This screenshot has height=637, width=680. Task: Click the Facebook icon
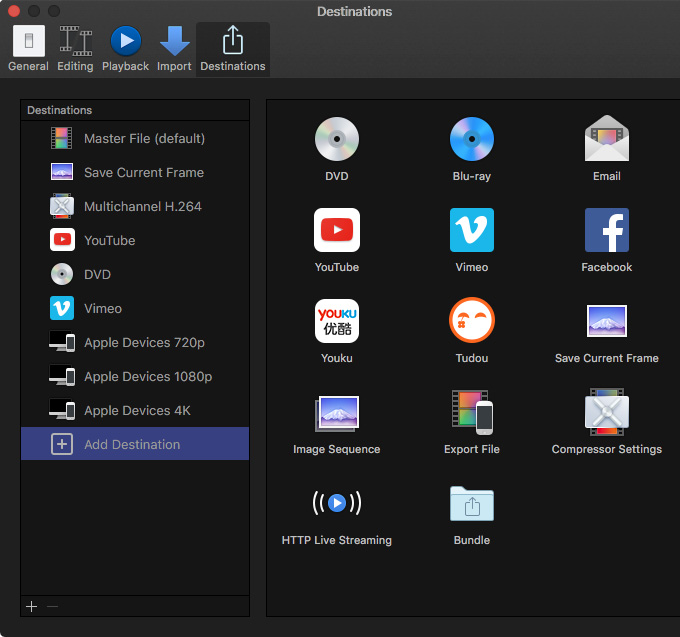coord(607,230)
